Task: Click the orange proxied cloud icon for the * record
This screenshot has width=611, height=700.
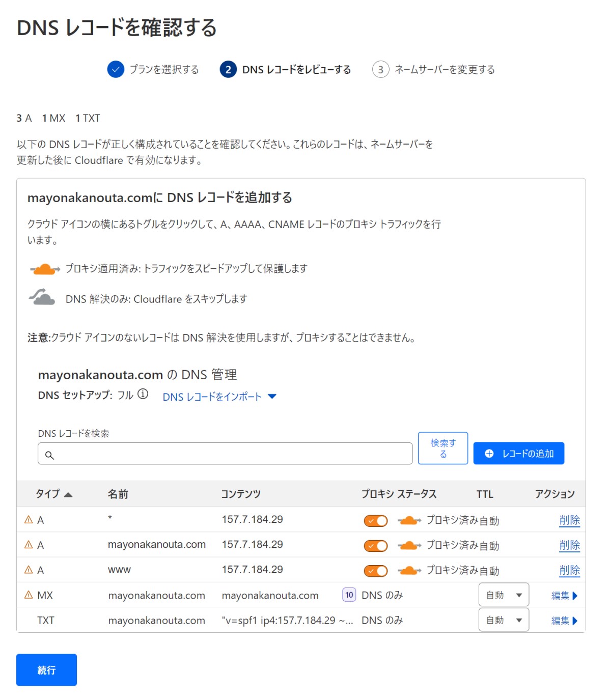Action: point(409,520)
